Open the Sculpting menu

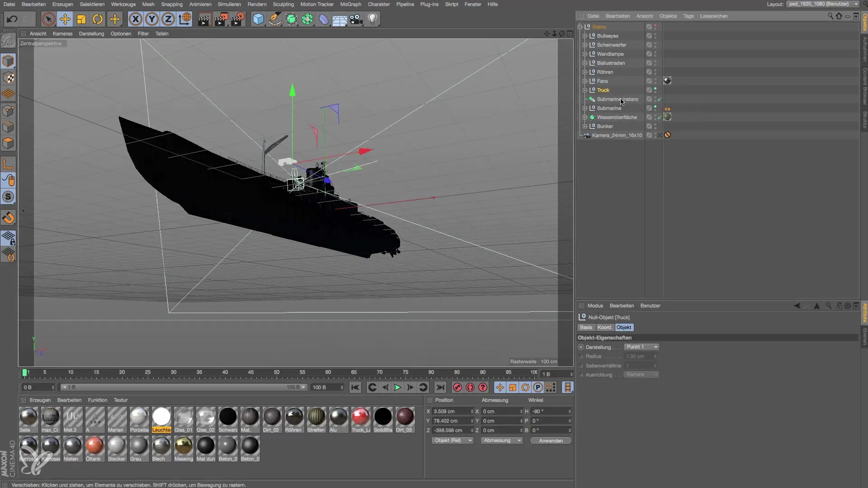[283, 4]
